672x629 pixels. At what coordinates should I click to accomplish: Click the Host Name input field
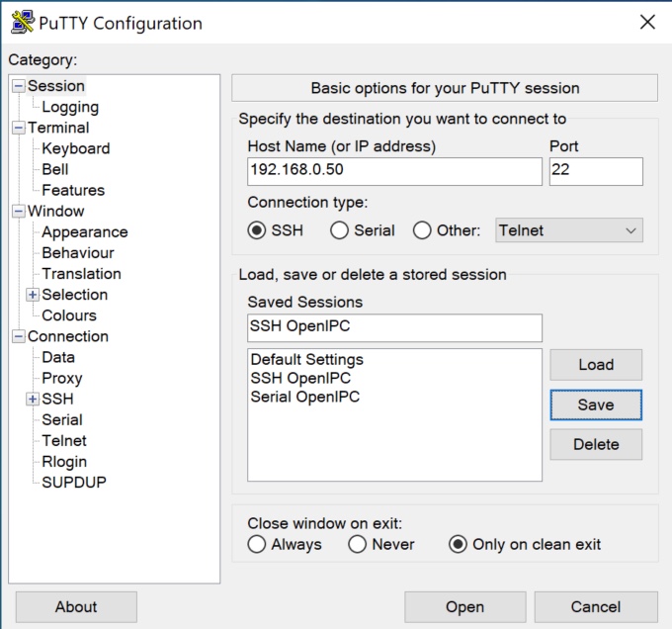(394, 171)
